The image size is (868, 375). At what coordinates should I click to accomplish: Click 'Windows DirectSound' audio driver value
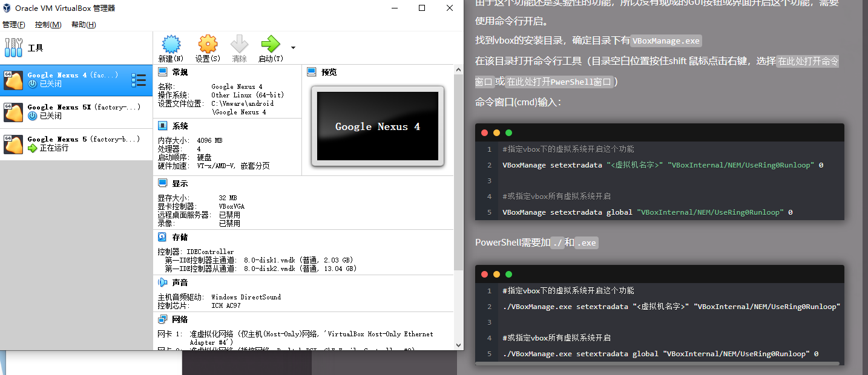coord(246,297)
